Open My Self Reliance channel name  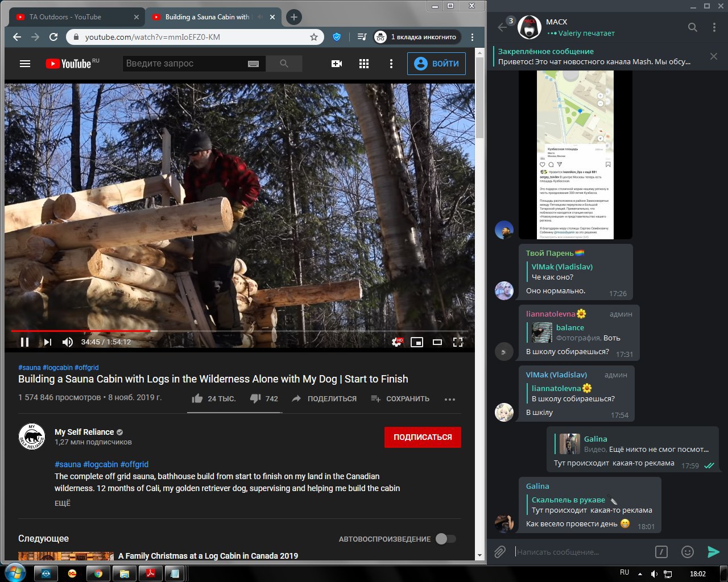click(84, 432)
